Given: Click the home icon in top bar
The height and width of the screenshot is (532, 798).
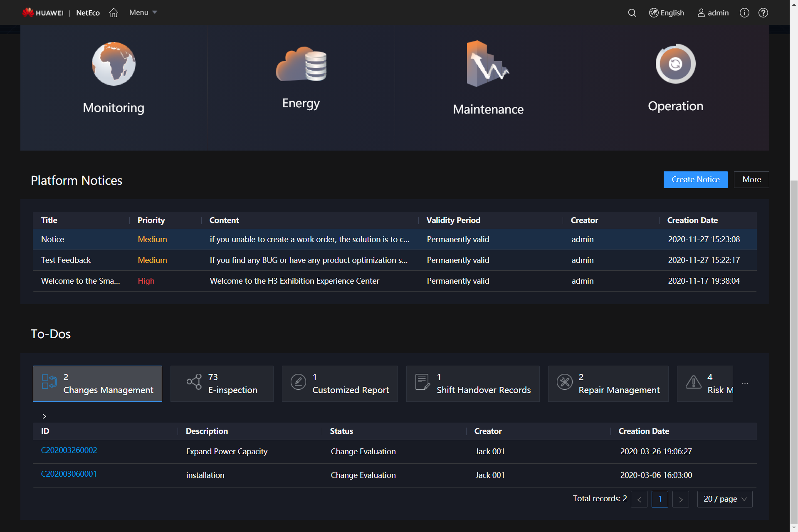Looking at the screenshot, I should click(x=114, y=13).
